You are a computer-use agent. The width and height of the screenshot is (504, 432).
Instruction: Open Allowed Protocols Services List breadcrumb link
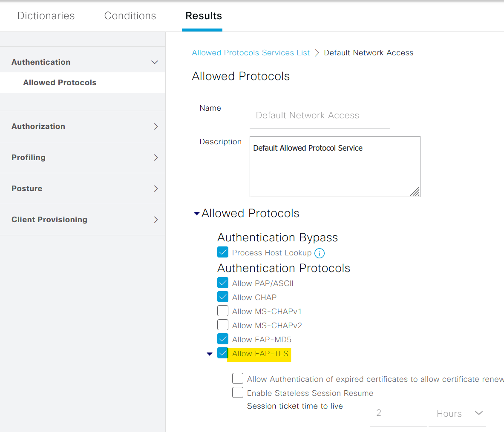(x=251, y=53)
